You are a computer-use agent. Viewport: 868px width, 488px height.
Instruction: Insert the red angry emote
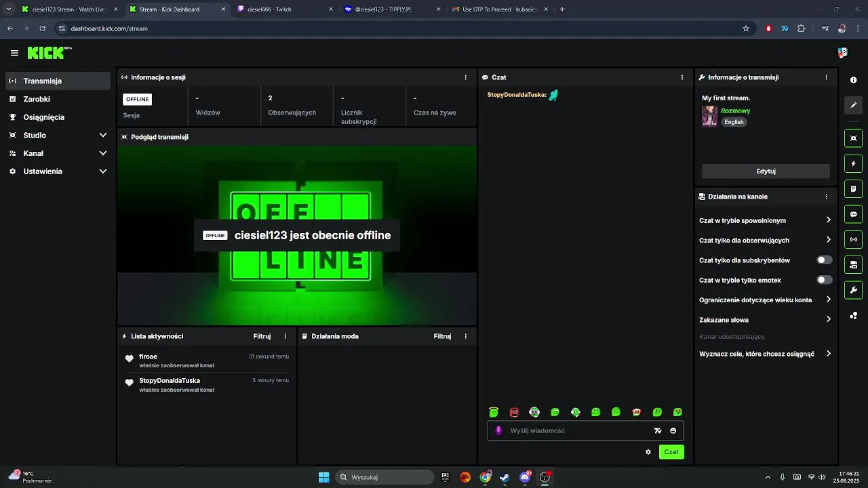[514, 412]
